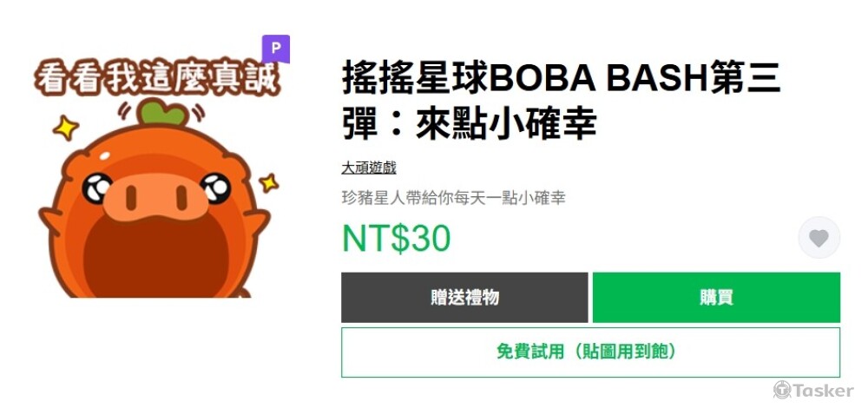Click the green 購買 purchase button
Viewport: 868px width, 408px height.
pyautogui.click(x=716, y=297)
